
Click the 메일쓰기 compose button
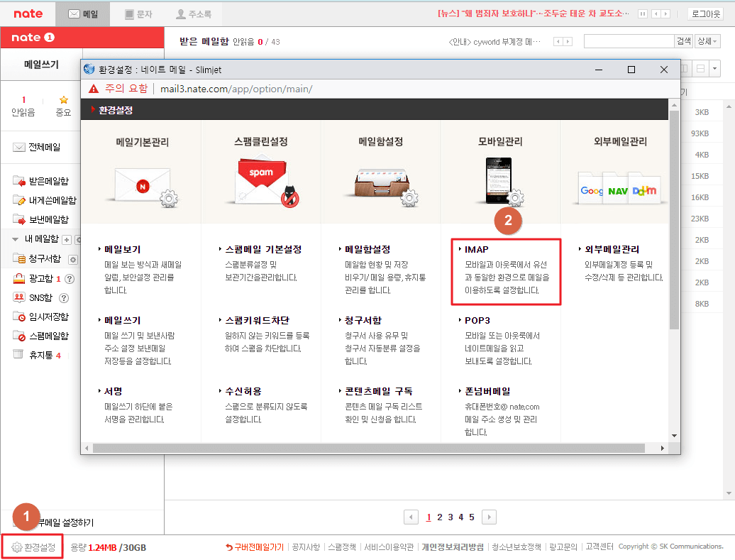(41, 65)
